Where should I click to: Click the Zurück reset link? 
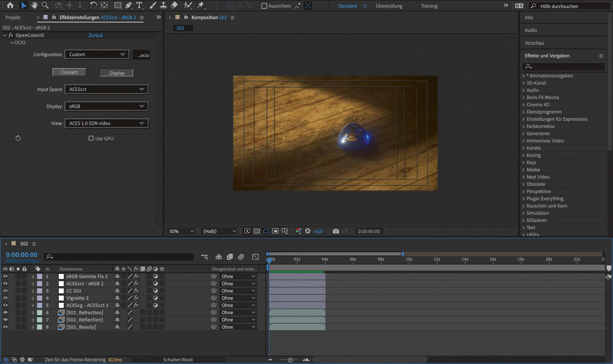coord(96,35)
